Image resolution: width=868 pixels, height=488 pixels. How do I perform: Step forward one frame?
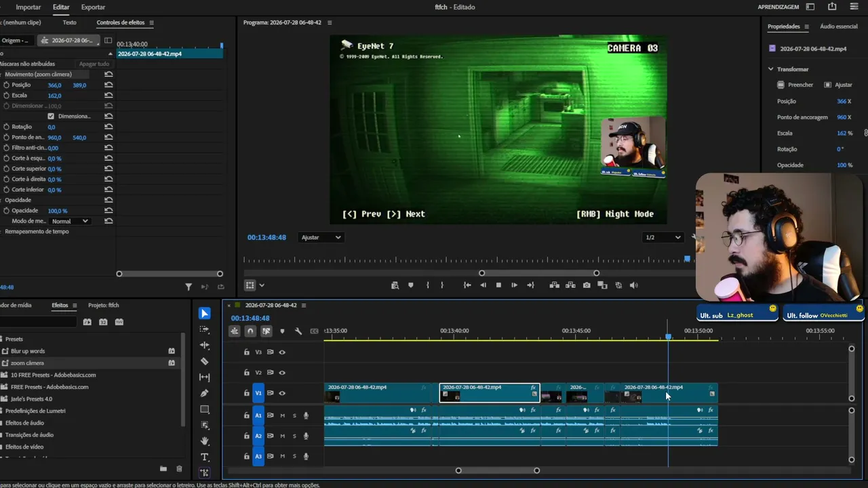[514, 285]
